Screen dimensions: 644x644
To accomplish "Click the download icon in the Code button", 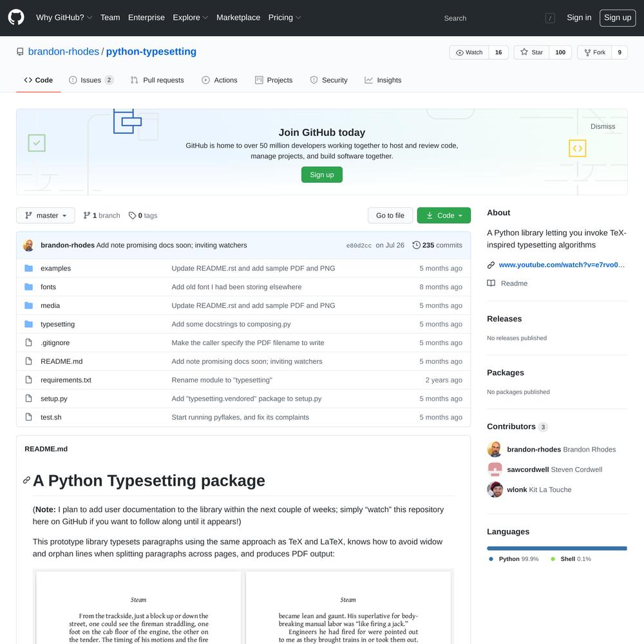I will click(x=429, y=216).
